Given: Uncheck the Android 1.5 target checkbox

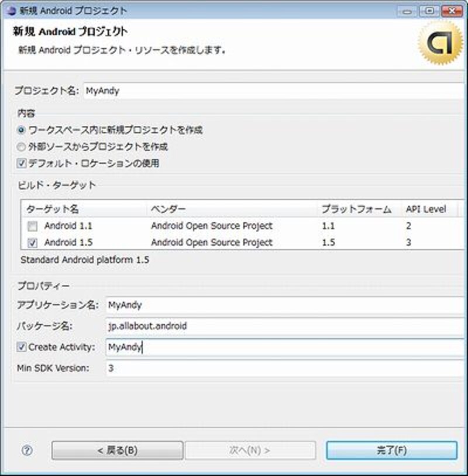Looking at the screenshot, I should click(x=33, y=243).
